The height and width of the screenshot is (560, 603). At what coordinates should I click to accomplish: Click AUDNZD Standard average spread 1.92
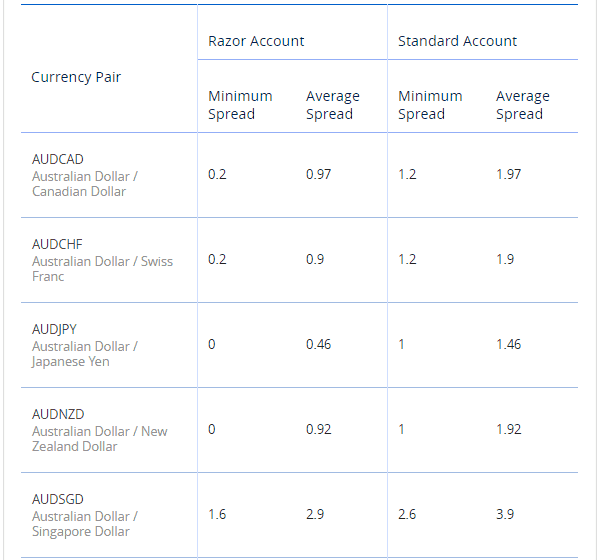tap(508, 430)
